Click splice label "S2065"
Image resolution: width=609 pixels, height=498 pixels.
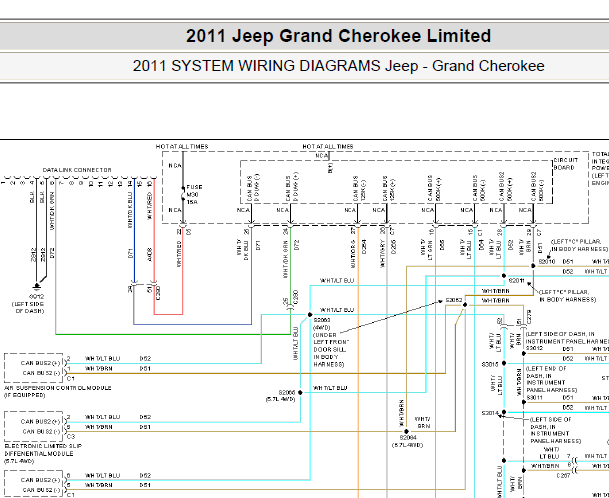coord(287,392)
